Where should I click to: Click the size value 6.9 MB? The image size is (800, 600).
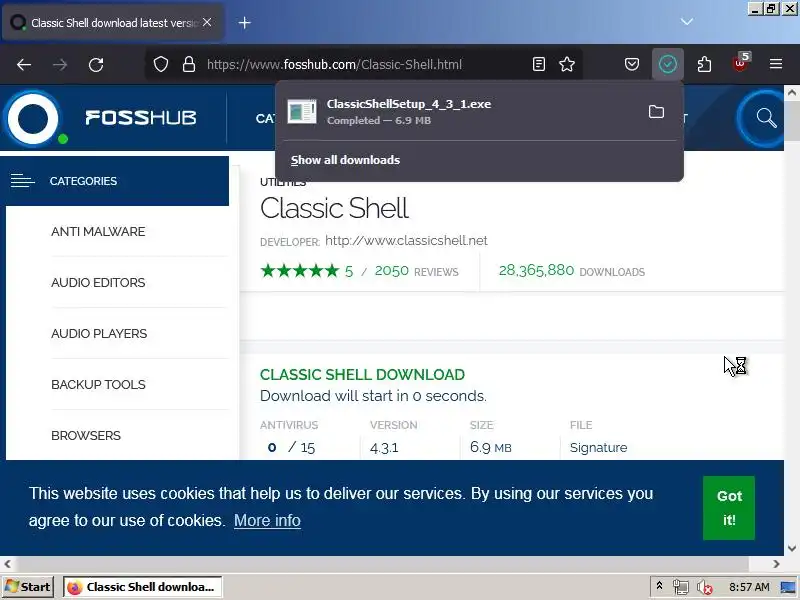click(490, 447)
